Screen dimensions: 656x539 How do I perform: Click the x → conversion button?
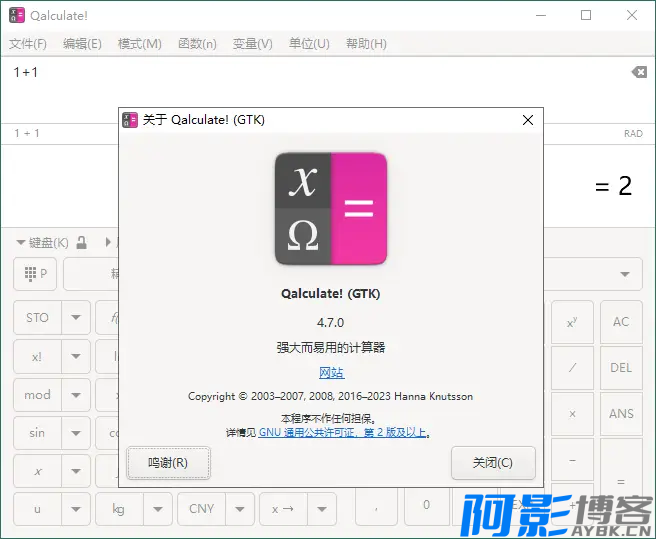tap(283, 509)
